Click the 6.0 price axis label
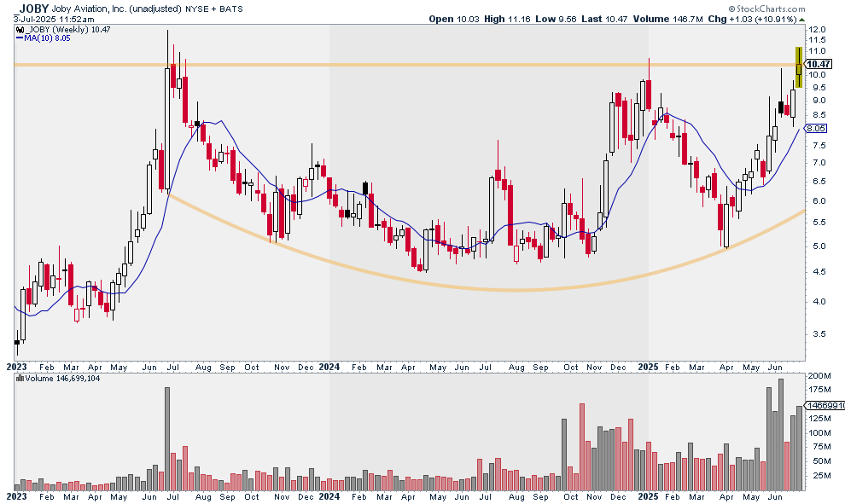This screenshot has width=845, height=504. point(819,201)
